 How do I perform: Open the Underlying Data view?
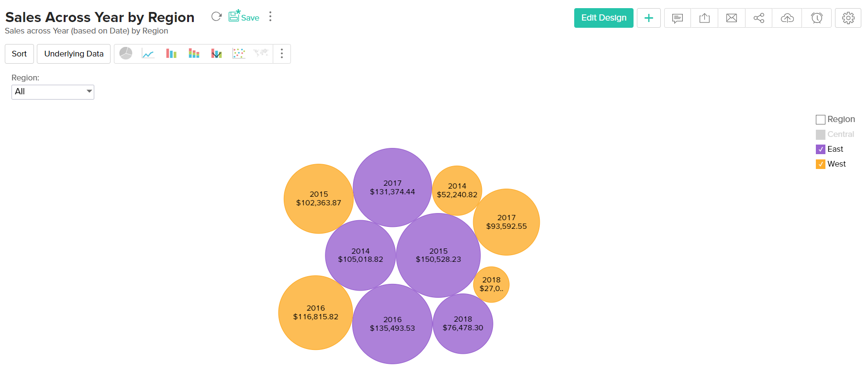(74, 54)
